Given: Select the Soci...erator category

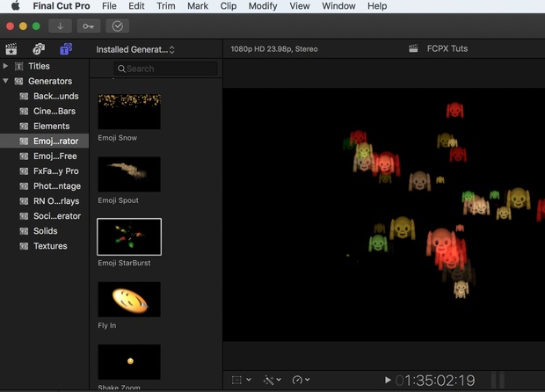Looking at the screenshot, I should click(57, 216).
